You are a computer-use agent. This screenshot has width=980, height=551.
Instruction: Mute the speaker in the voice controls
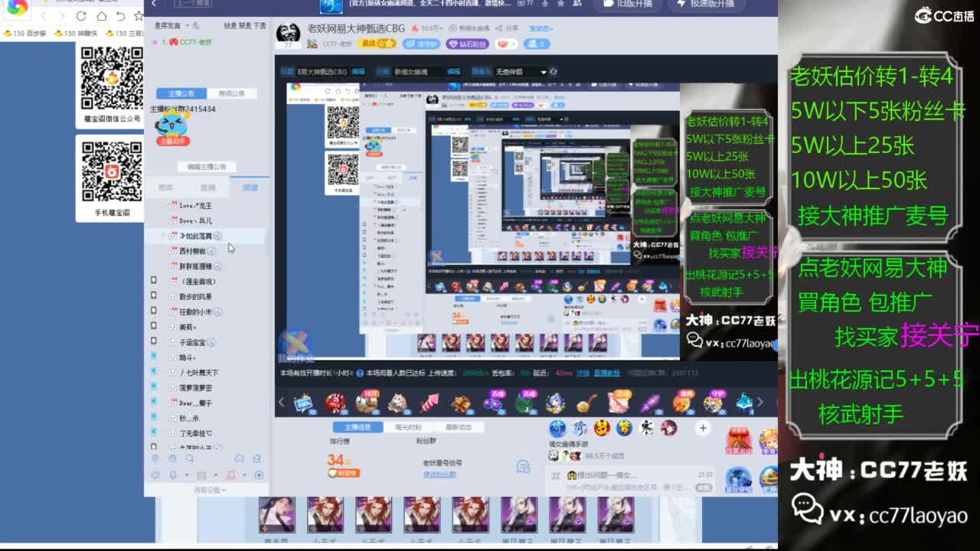click(x=155, y=475)
